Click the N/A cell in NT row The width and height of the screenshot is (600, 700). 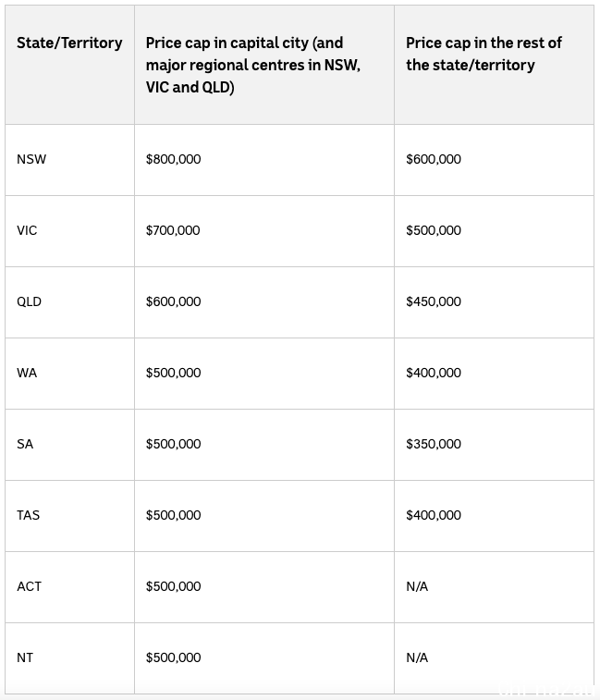pos(417,657)
